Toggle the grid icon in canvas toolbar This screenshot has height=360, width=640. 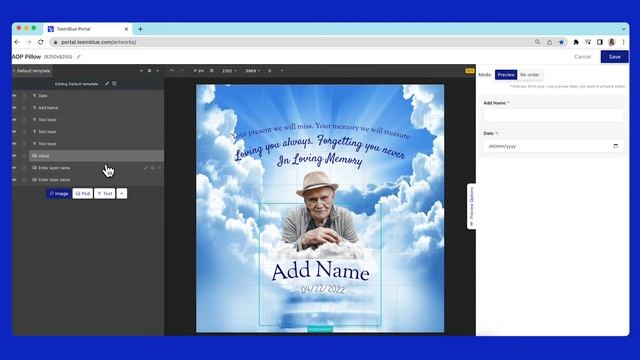tap(212, 71)
